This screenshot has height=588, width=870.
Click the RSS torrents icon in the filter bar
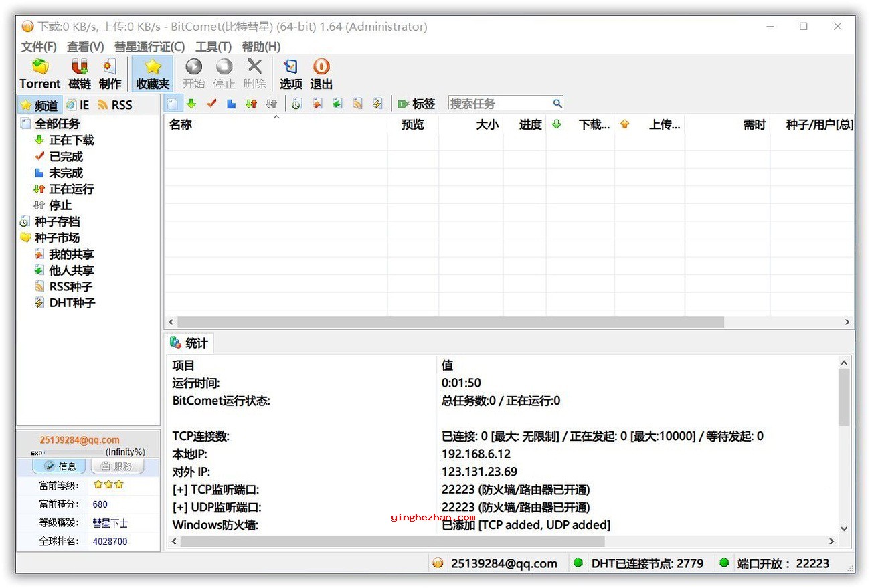(357, 104)
